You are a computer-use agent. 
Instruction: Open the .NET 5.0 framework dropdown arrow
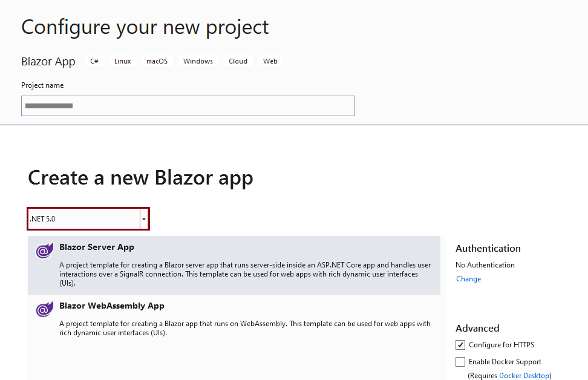point(144,218)
